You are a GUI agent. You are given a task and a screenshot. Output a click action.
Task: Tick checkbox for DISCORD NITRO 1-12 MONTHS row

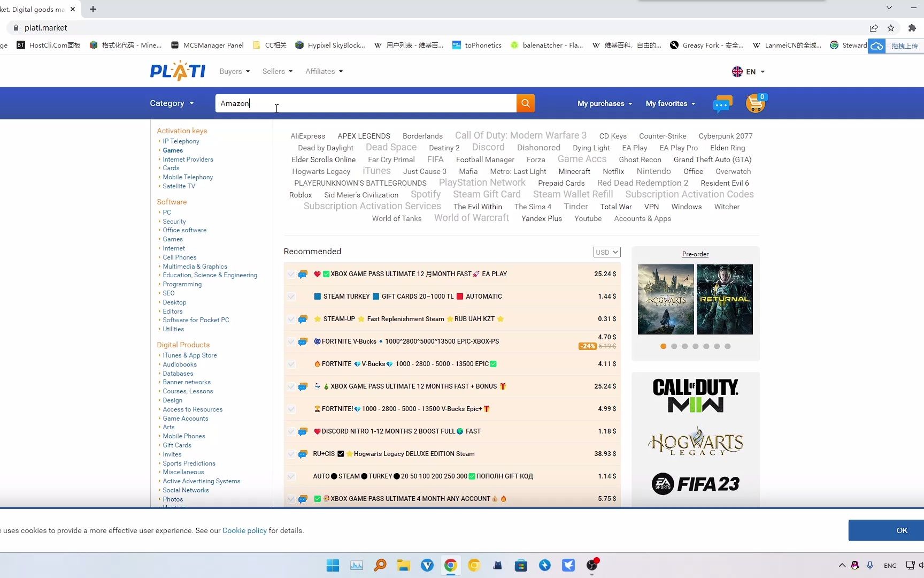point(291,431)
